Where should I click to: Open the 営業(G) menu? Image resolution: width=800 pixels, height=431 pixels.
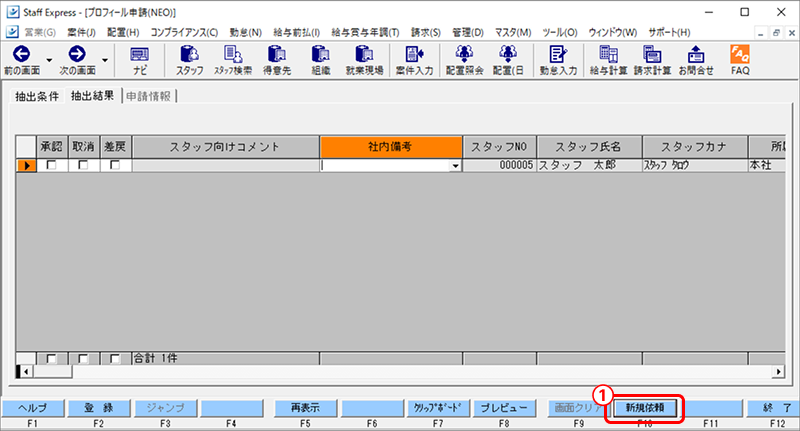(40, 32)
